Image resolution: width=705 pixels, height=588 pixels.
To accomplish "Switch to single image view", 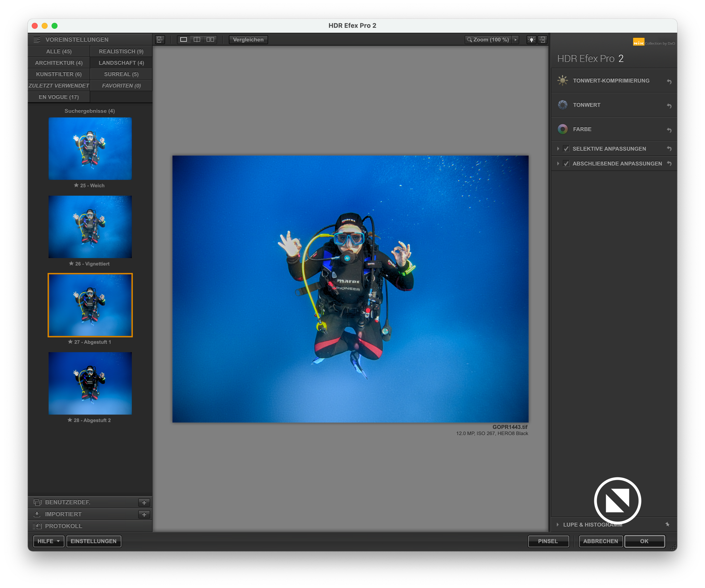I will coord(183,40).
